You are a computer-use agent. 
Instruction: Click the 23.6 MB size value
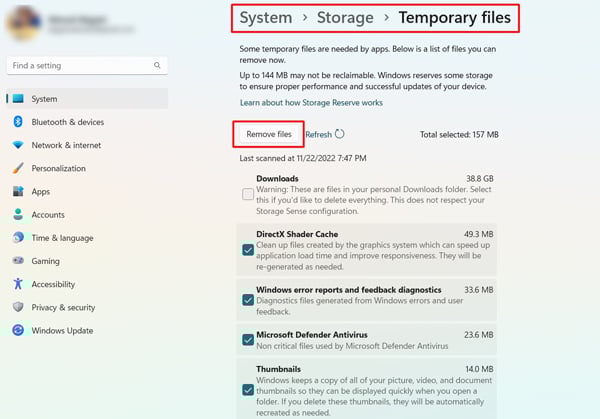(478, 335)
